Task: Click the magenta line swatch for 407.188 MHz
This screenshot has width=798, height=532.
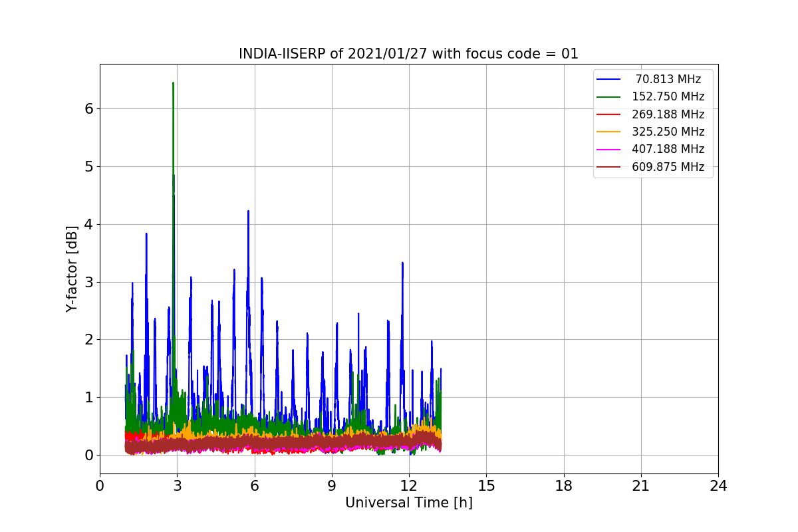Action: point(608,150)
